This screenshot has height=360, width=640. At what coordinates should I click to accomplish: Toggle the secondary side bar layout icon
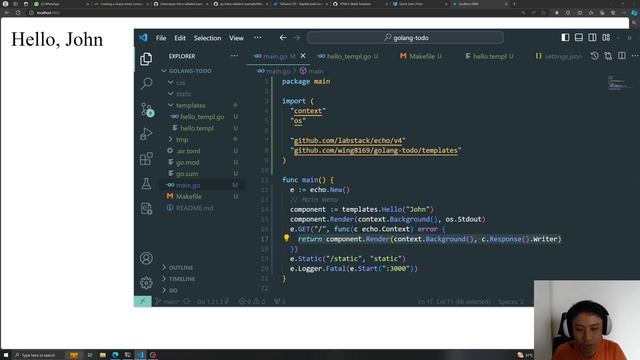[592, 38]
